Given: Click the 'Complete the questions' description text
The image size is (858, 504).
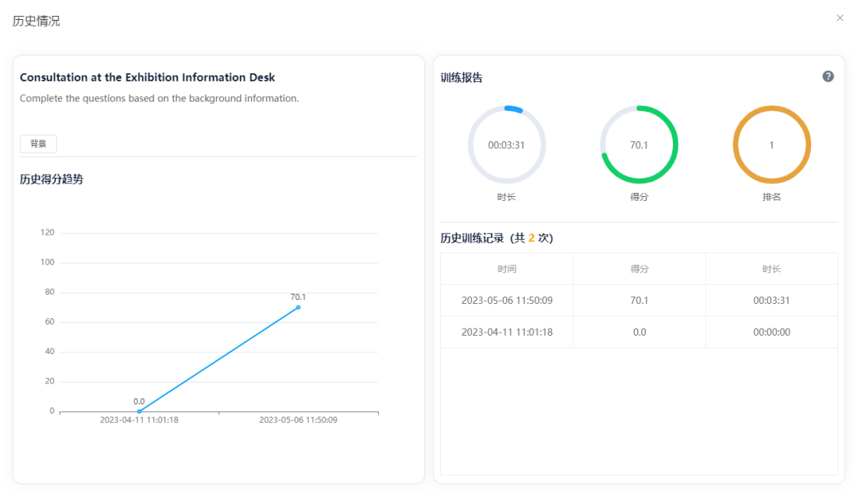Looking at the screenshot, I should [x=159, y=98].
